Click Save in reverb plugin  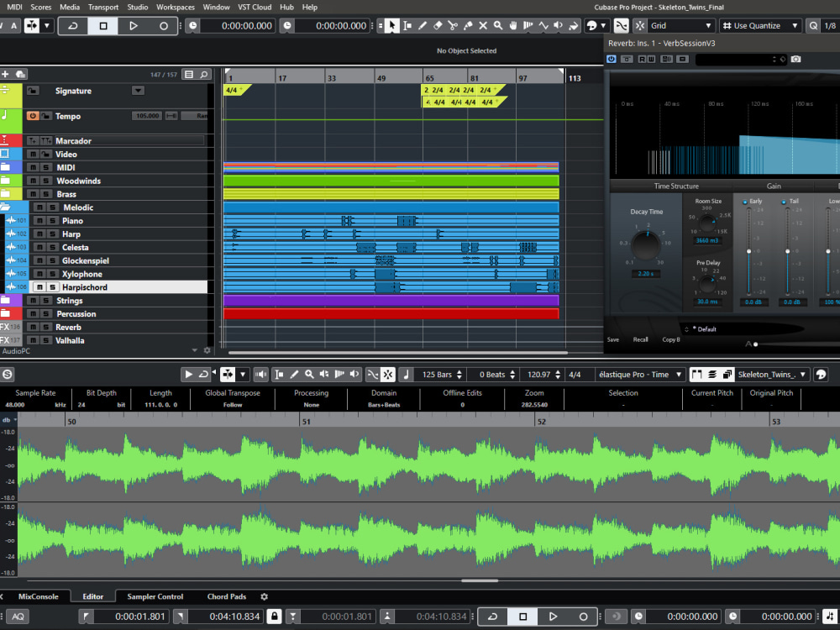click(x=613, y=339)
